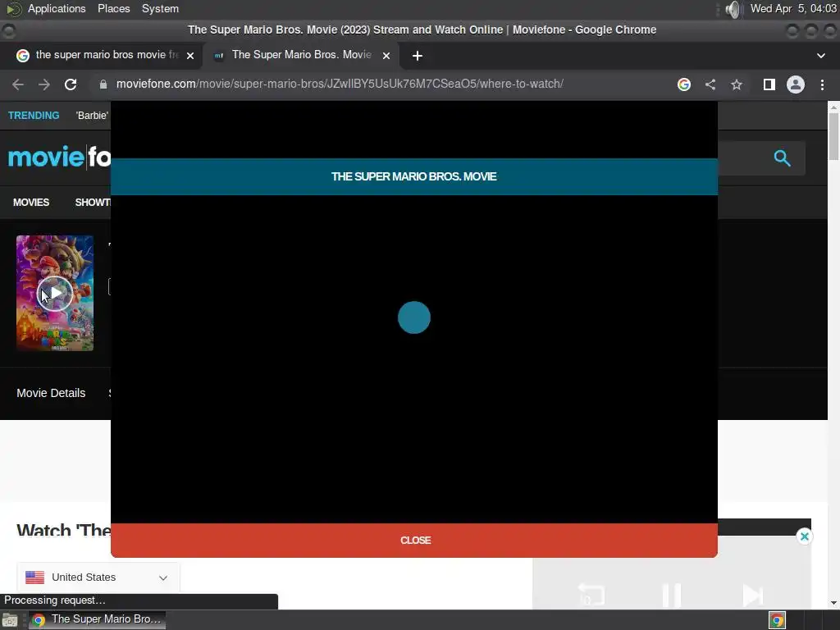The height and width of the screenshot is (630, 840).
Task: Click the address bar URL
Action: click(340, 84)
